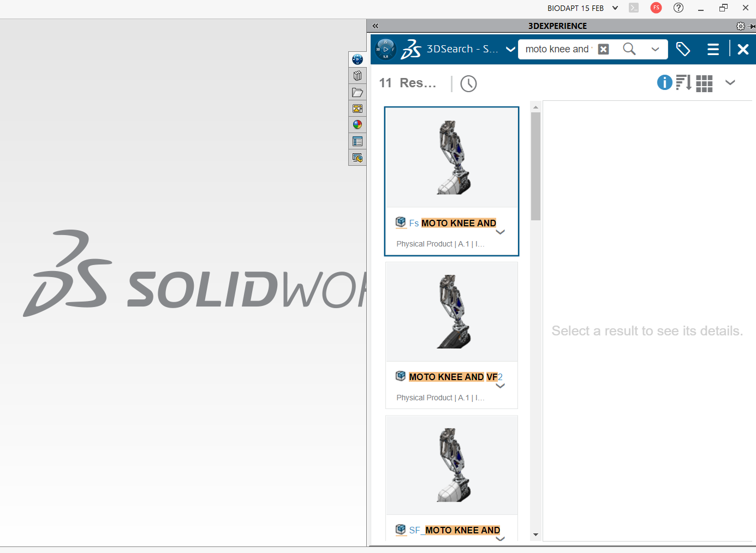Run search with the magnifier icon

(629, 49)
